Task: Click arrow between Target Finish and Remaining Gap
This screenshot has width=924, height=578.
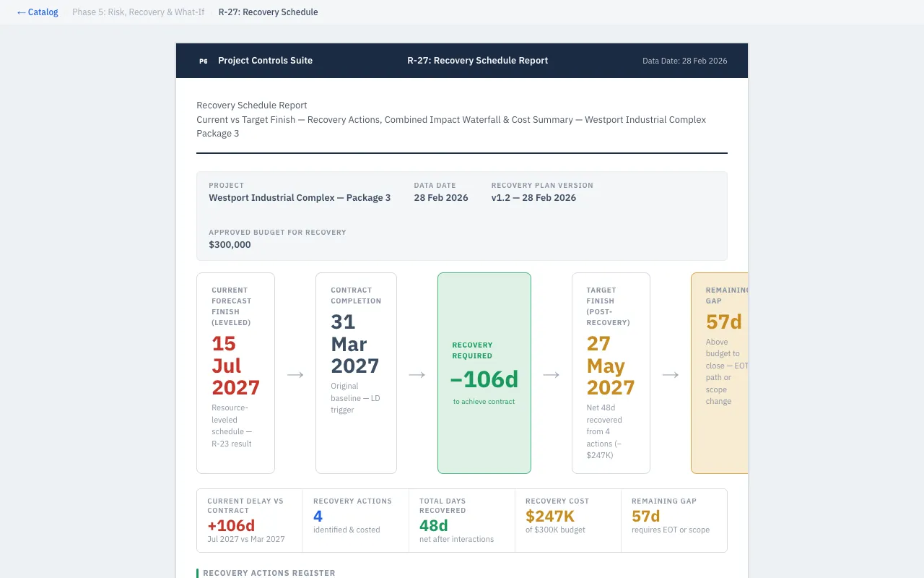Action: (x=671, y=374)
